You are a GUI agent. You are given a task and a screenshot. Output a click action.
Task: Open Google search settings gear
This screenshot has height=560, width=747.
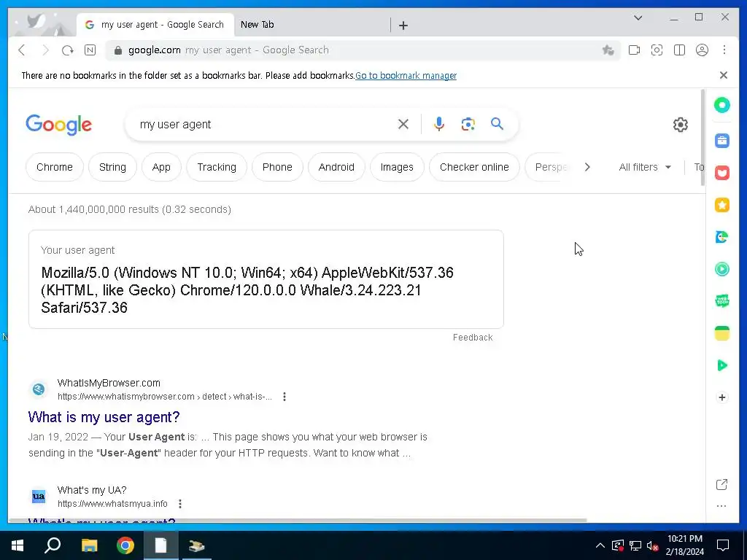681,125
